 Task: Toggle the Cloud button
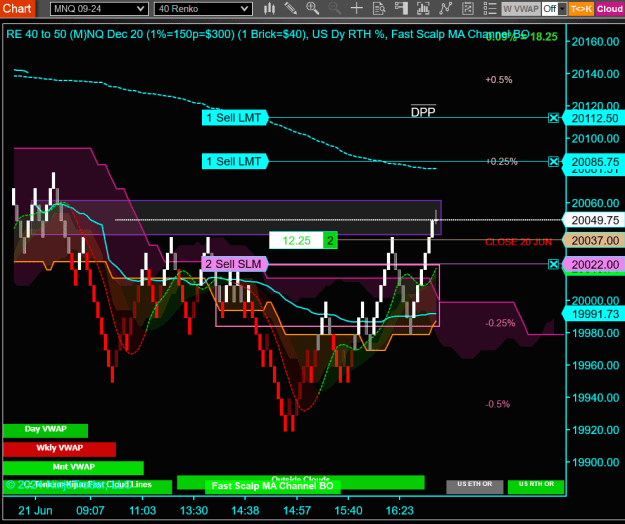[610, 9]
